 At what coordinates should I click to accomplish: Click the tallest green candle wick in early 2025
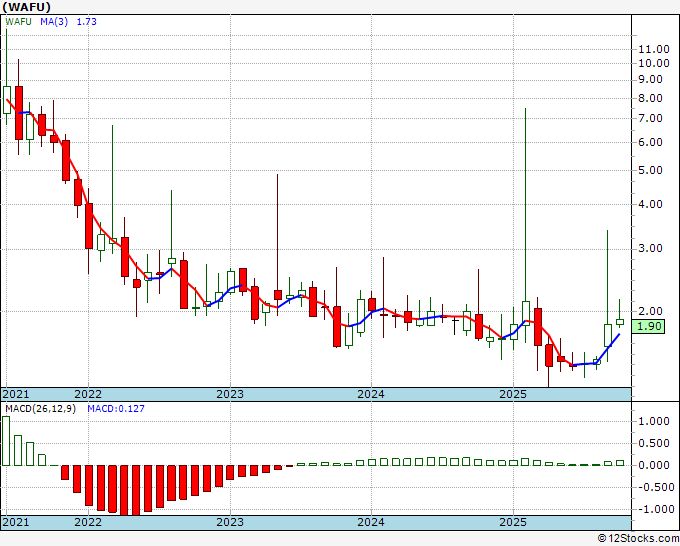point(526,205)
